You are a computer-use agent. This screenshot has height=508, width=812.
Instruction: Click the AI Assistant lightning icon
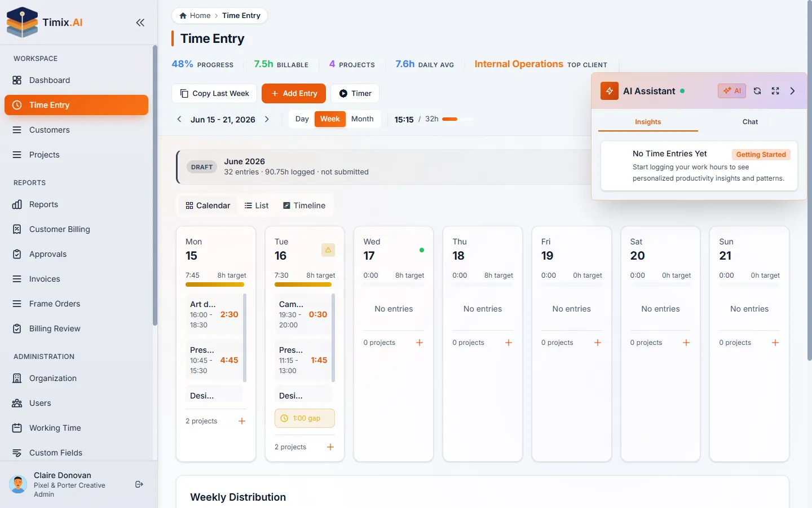click(610, 91)
